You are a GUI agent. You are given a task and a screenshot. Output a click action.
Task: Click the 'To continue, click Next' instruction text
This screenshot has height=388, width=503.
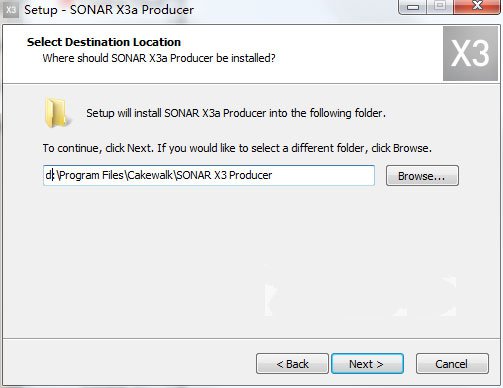pos(237,148)
